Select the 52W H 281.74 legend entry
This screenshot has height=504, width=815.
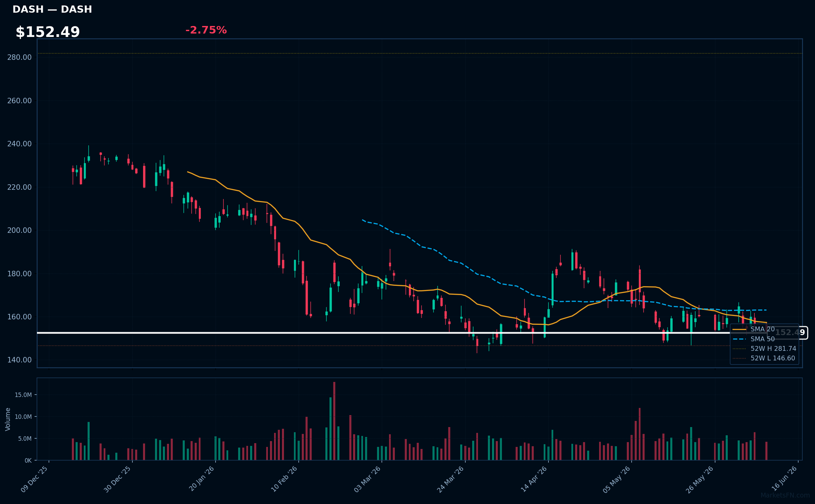pos(764,348)
